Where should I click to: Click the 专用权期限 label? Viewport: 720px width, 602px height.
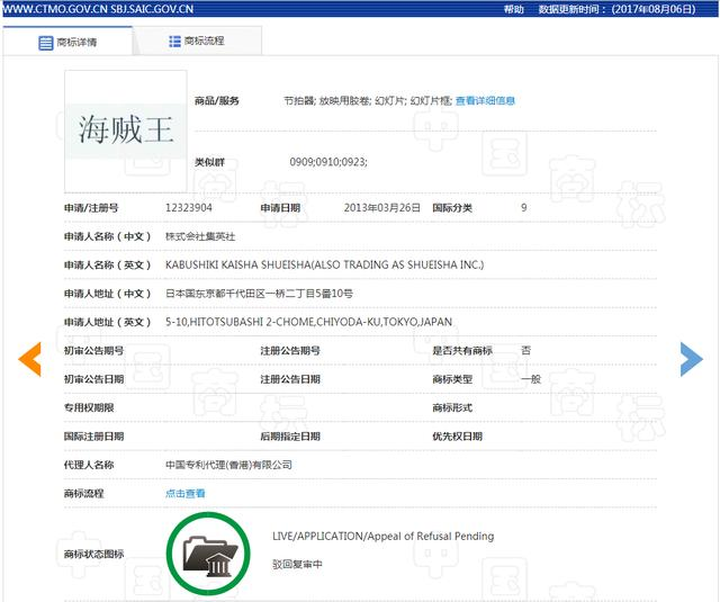tap(89, 408)
